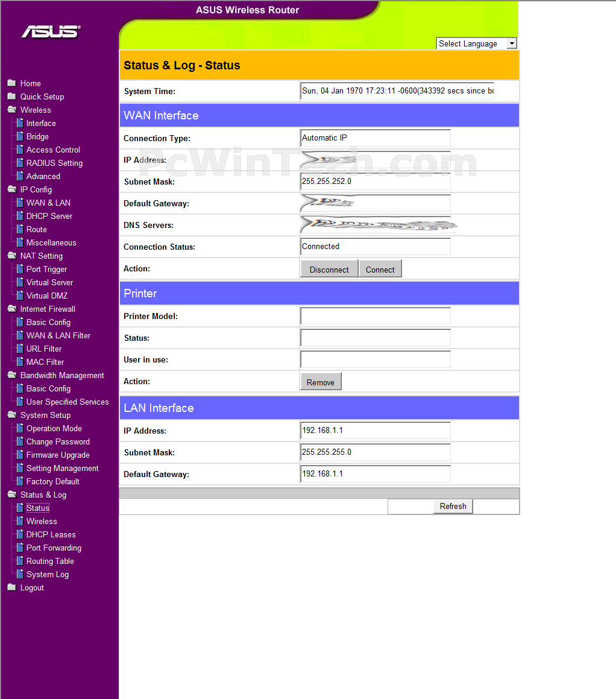Image resolution: width=616 pixels, height=699 pixels.
Task: Click the System Setup folder icon
Action: (12, 415)
